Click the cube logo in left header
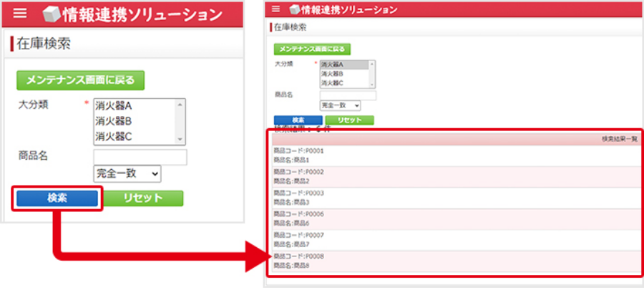 [x=52, y=14]
